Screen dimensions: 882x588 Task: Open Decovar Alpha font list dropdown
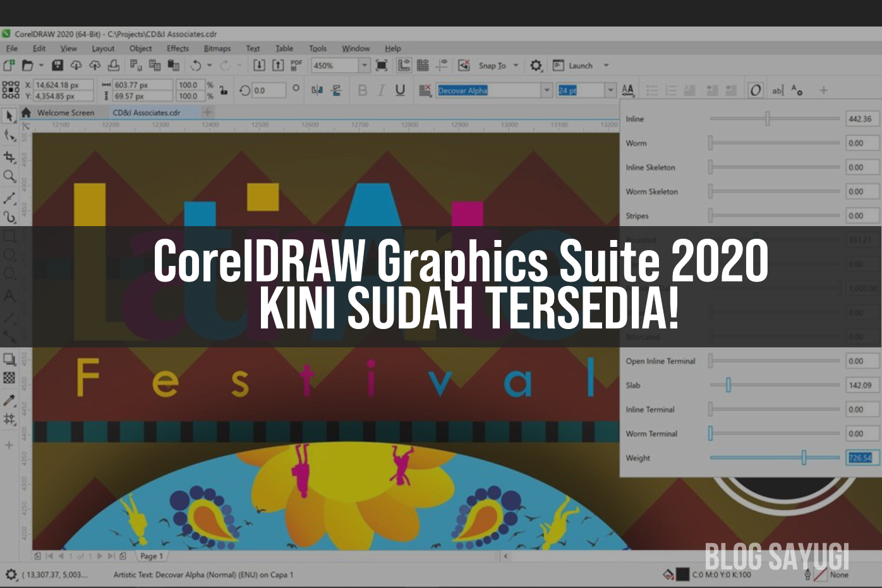547,90
